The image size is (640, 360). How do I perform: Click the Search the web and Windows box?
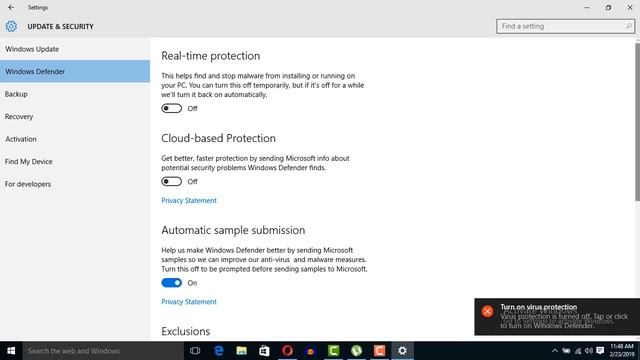click(x=103, y=351)
